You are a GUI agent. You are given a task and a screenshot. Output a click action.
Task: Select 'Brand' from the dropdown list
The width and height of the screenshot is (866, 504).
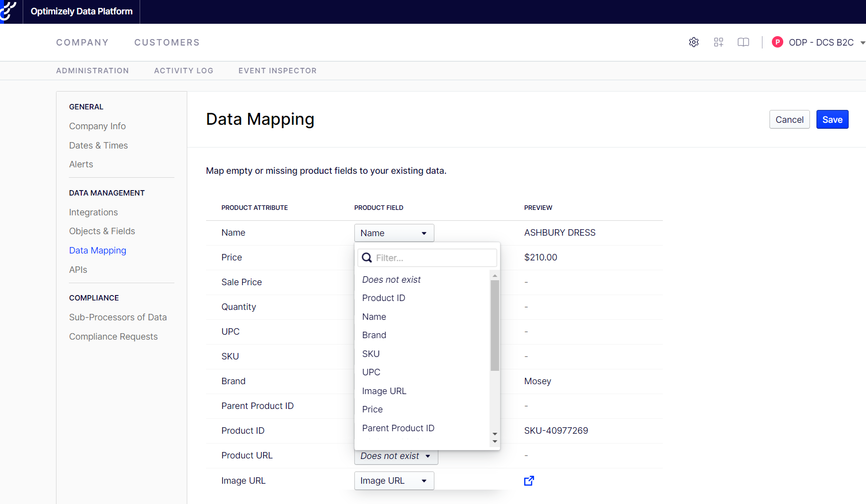(374, 335)
